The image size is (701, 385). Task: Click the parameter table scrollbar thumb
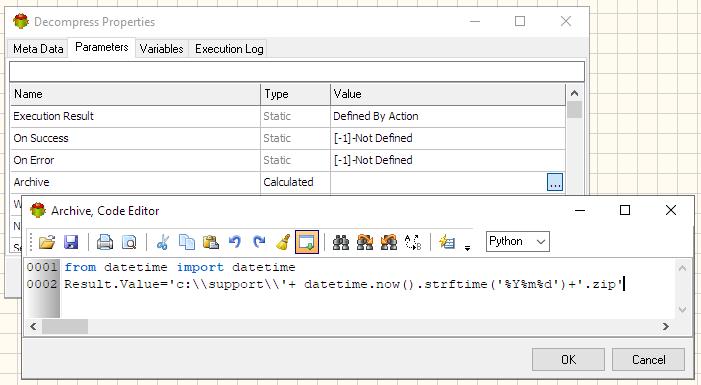(x=574, y=110)
